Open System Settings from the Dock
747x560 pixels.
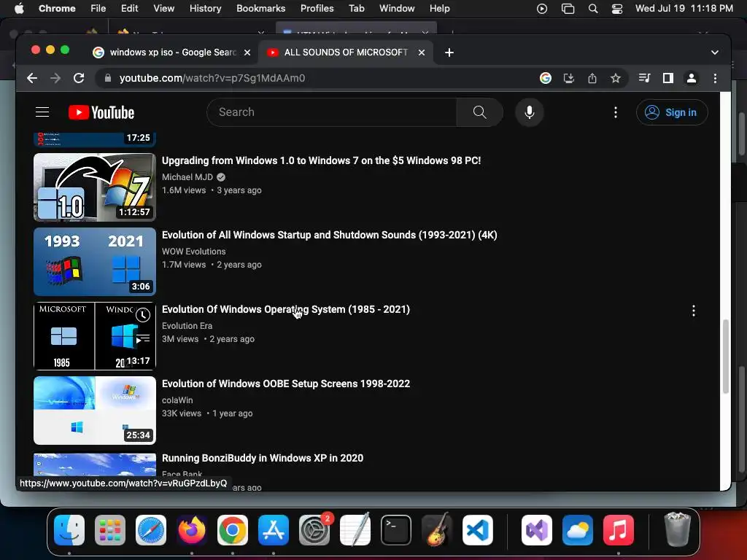tap(314, 530)
